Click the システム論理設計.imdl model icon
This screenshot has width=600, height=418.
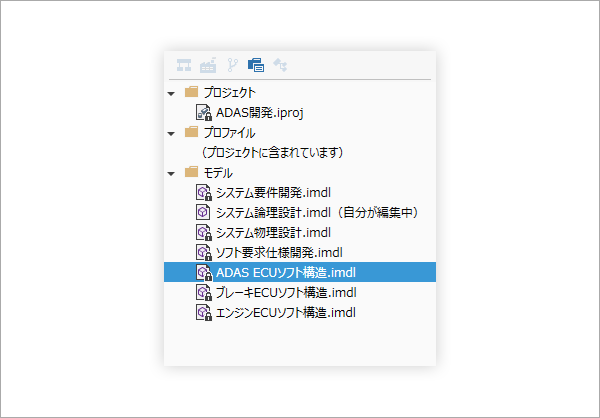click(x=203, y=212)
